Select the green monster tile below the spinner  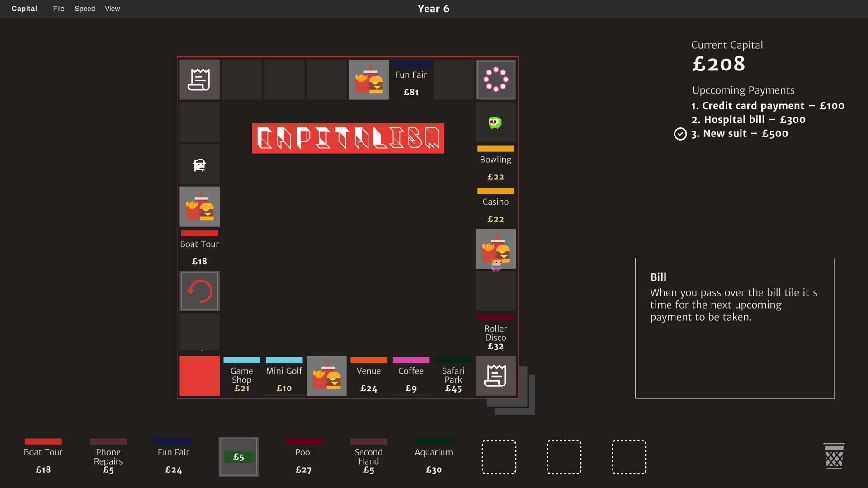(495, 122)
